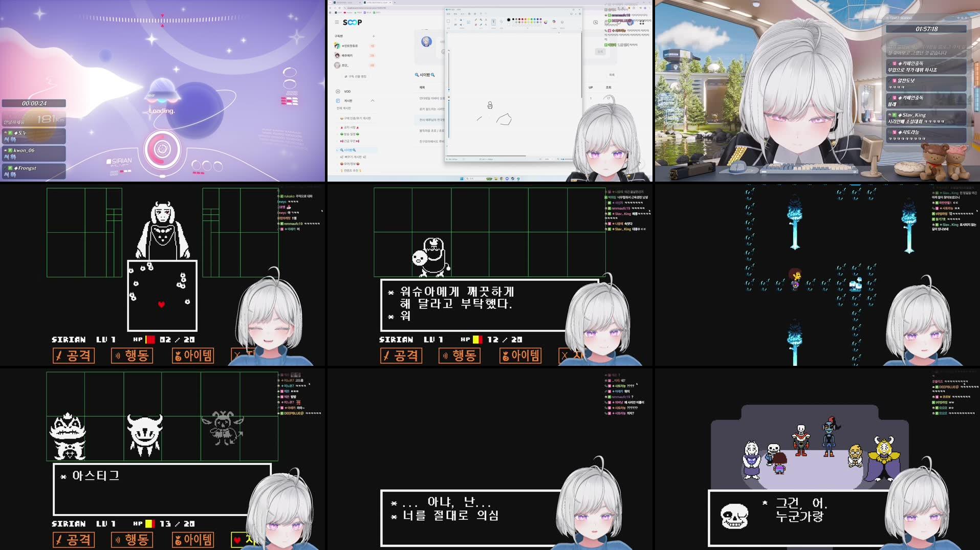The width and height of the screenshot is (980, 550).
Task: Click the 아이템 (Item) button in the battle menu
Action: click(193, 356)
